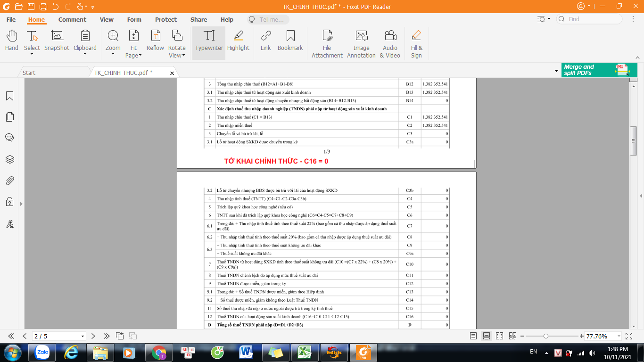
Task: Expand the Clipboard dropdown
Action: point(85,54)
